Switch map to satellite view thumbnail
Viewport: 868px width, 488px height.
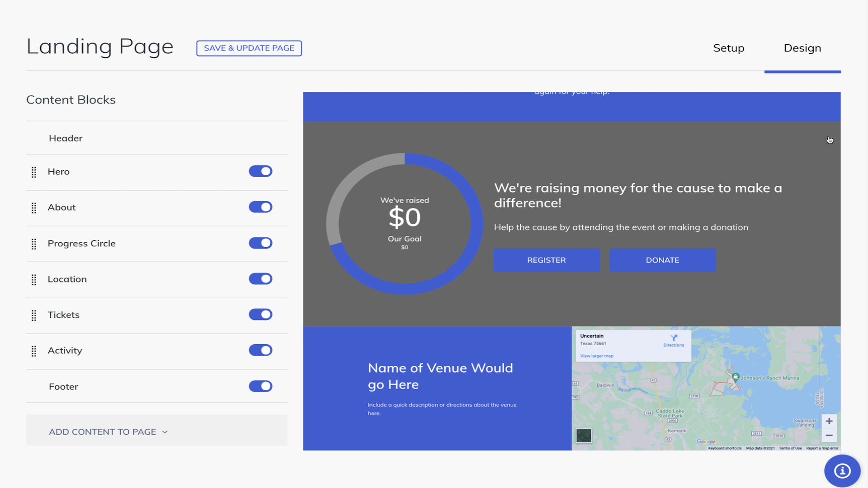(584, 436)
